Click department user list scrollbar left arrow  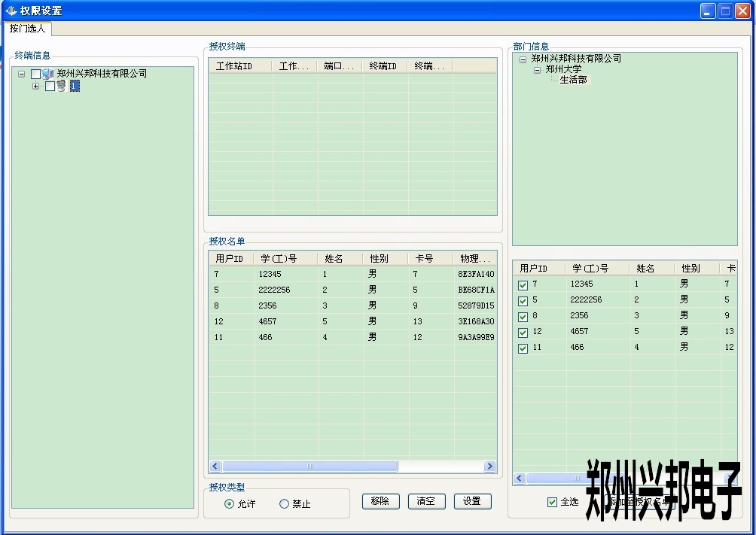click(x=520, y=478)
